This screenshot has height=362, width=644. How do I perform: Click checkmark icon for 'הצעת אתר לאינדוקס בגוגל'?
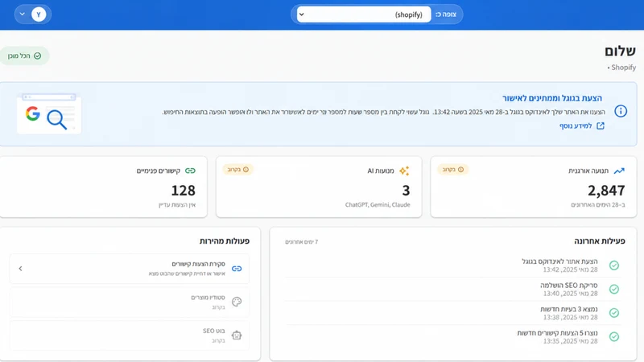(x=614, y=265)
